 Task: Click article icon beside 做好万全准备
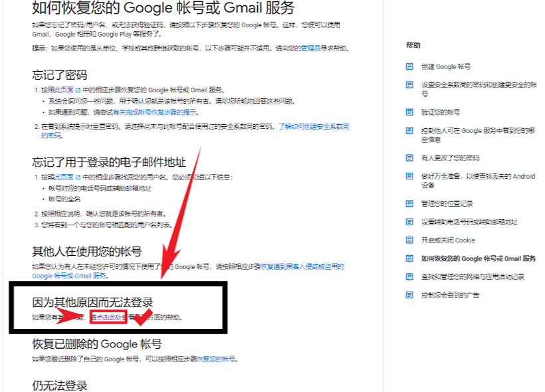409,176
